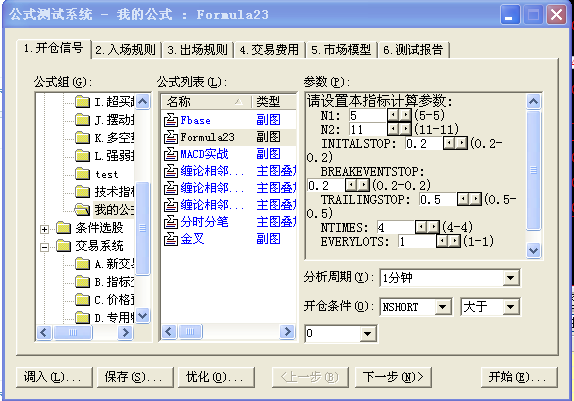Switch to 4.交易费用 tab
574x401 pixels.
[x=269, y=49]
